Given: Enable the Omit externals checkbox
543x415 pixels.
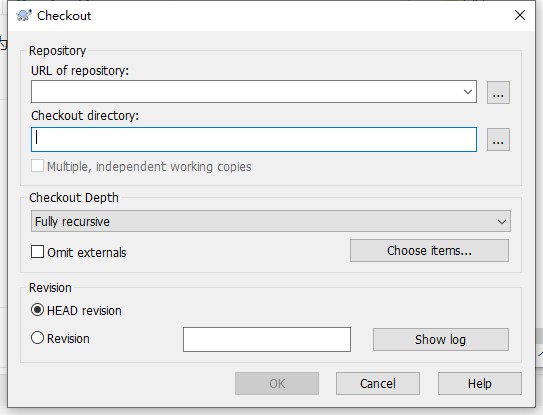Looking at the screenshot, I should (37, 252).
